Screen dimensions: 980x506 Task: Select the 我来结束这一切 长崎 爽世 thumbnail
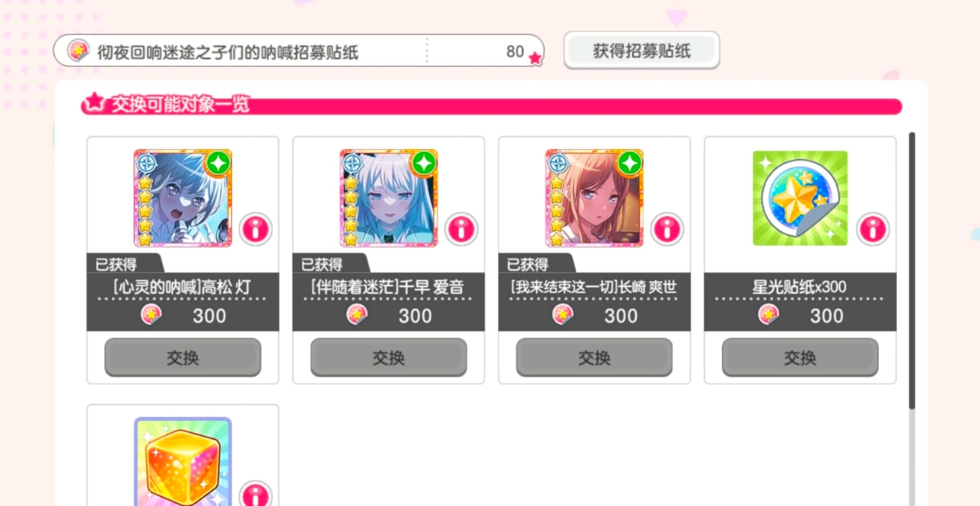pyautogui.click(x=594, y=198)
